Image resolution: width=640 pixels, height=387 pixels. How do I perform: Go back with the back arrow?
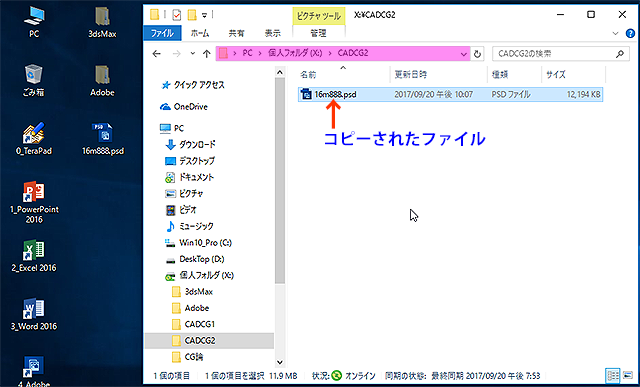click(156, 54)
